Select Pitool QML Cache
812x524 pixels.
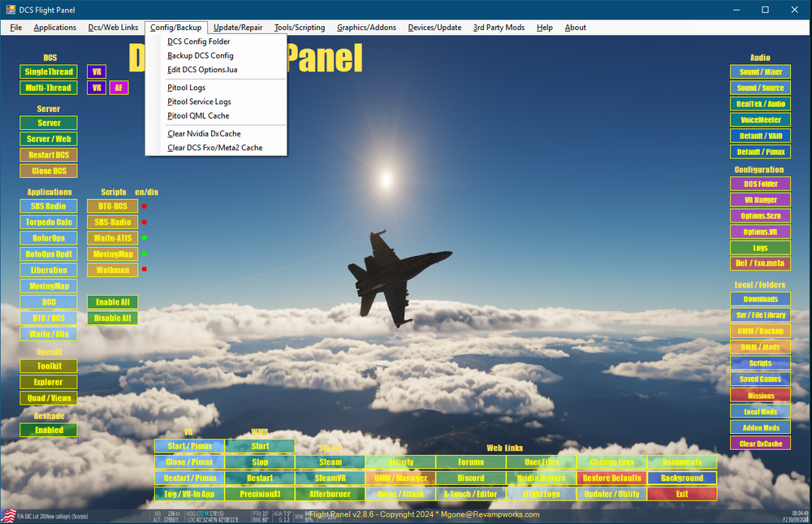click(x=216, y=115)
